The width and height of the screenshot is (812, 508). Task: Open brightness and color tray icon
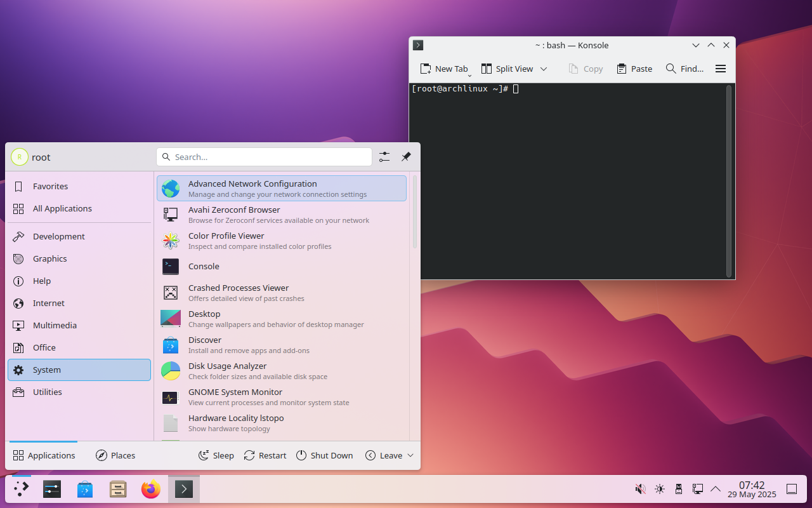[x=660, y=489]
